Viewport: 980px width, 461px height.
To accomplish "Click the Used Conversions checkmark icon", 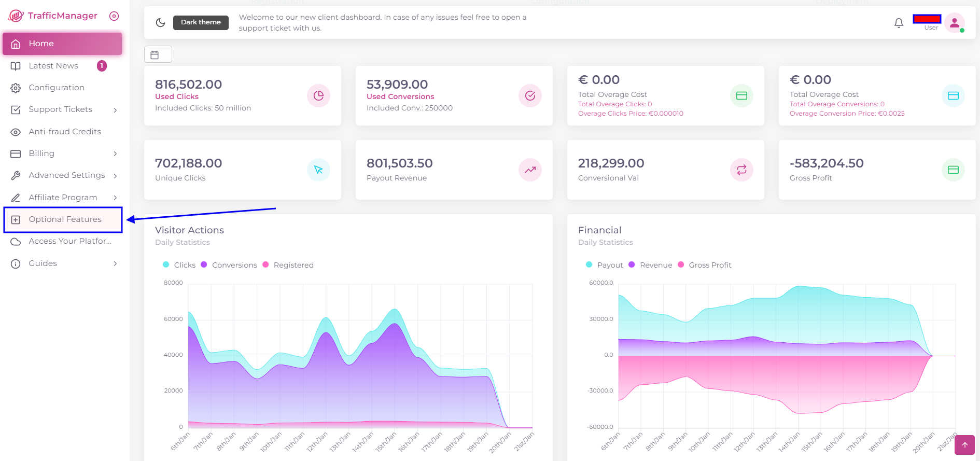I will [x=530, y=95].
